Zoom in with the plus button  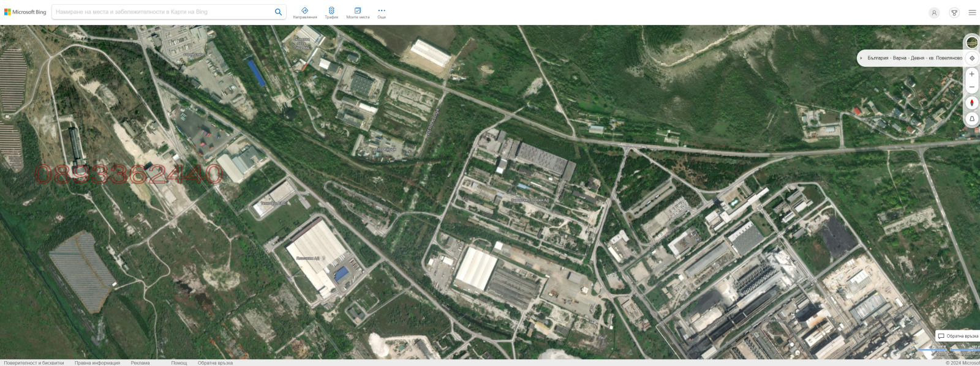coord(971,74)
